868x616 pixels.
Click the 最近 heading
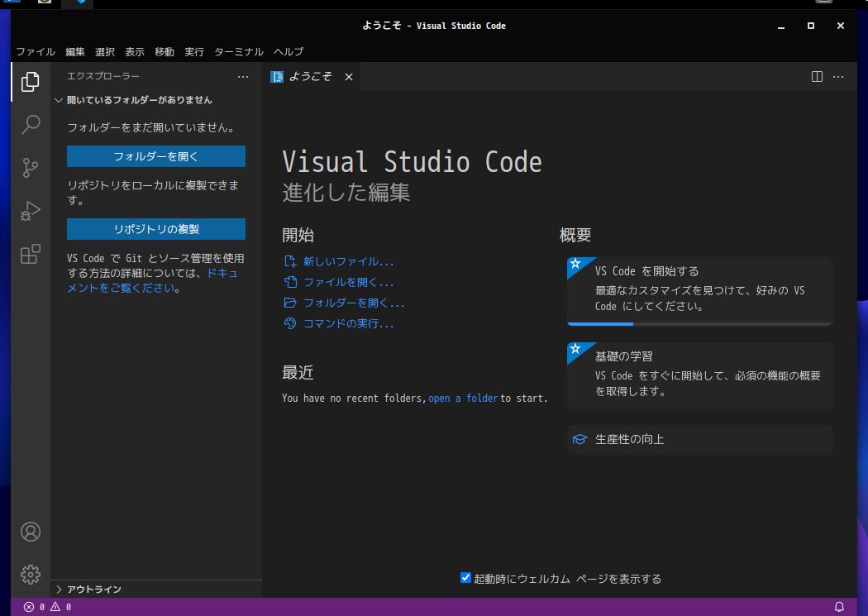[298, 372]
